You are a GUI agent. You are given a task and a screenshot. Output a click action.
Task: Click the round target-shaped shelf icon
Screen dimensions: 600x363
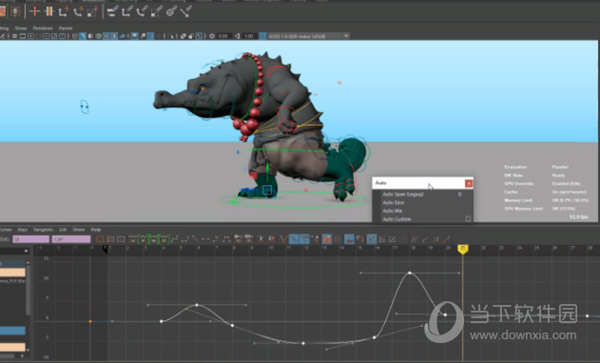[171, 11]
